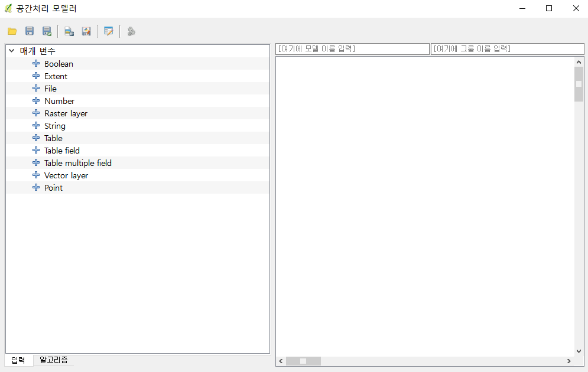Click the plus icon beside String

coord(36,125)
